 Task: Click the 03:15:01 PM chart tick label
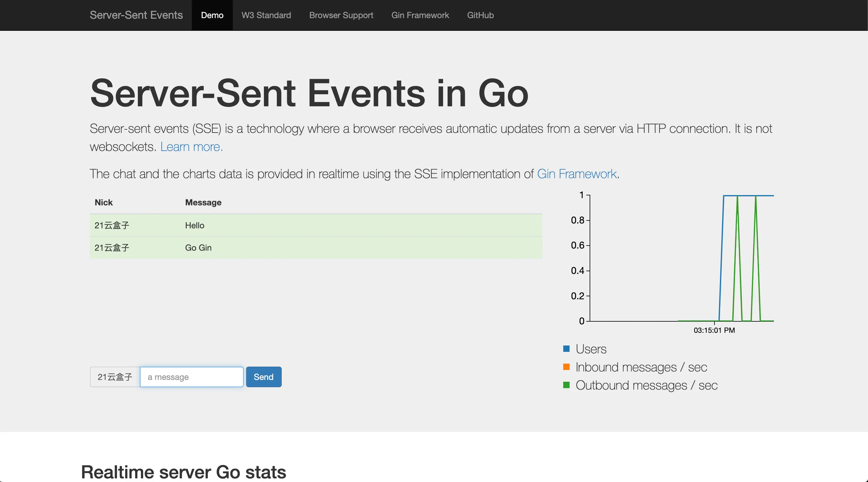714,330
